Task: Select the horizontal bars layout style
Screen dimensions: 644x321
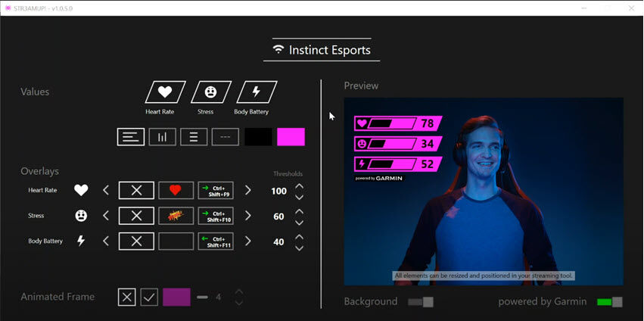Action: coord(131,137)
